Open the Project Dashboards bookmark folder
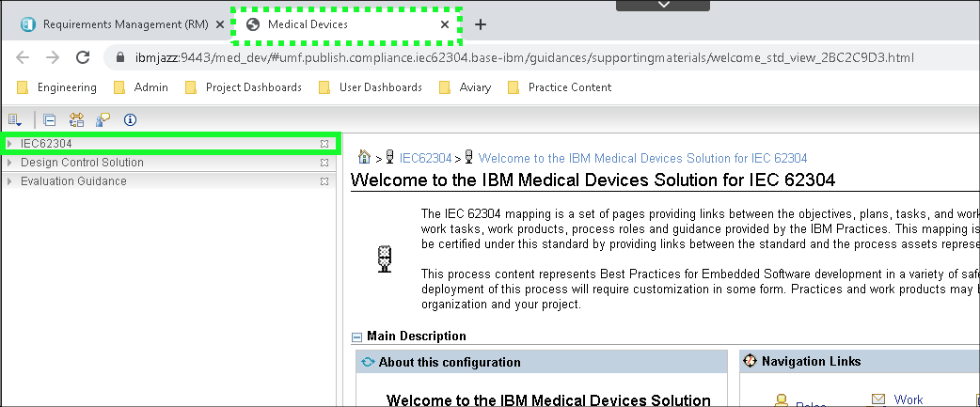980x407 pixels. [x=243, y=87]
